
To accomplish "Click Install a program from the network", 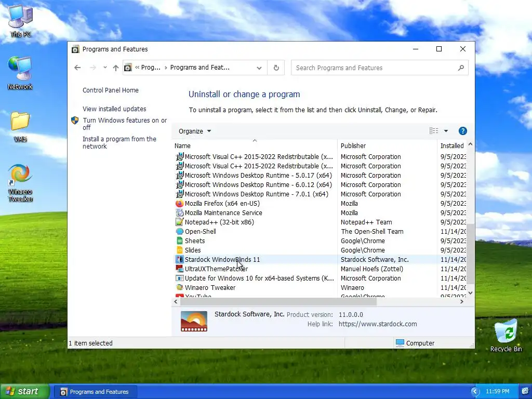I will tap(119, 142).
